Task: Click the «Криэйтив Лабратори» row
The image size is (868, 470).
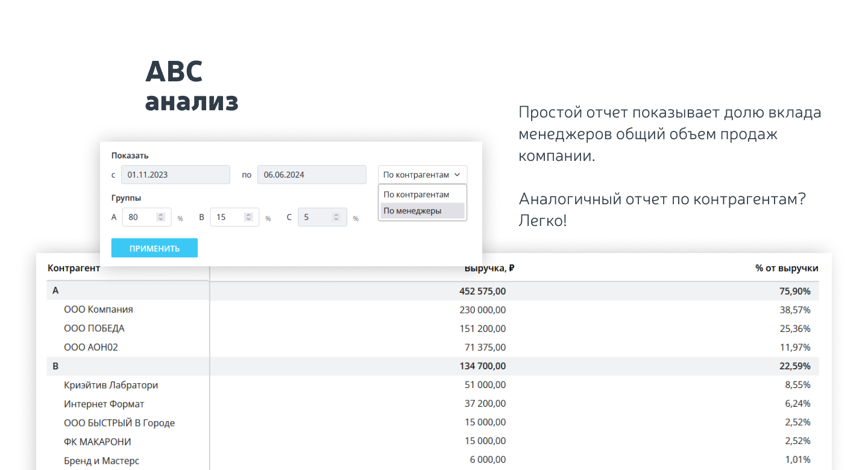Action: pos(111,385)
